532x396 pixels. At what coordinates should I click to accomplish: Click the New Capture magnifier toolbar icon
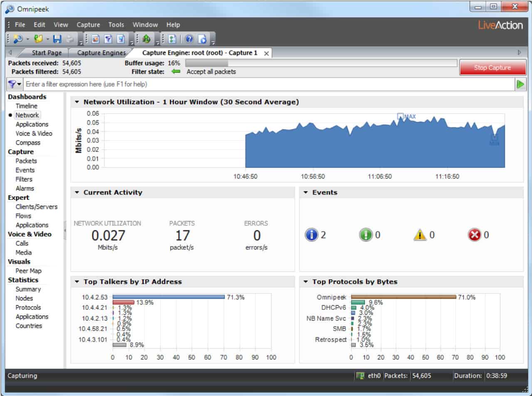point(18,39)
